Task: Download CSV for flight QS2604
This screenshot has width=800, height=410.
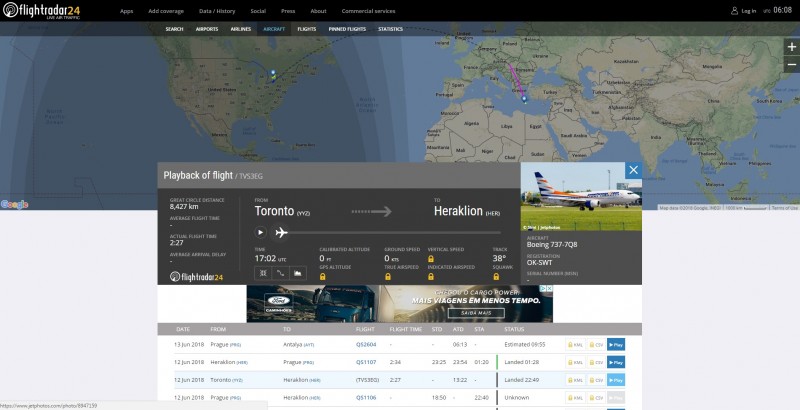Action: coord(596,345)
